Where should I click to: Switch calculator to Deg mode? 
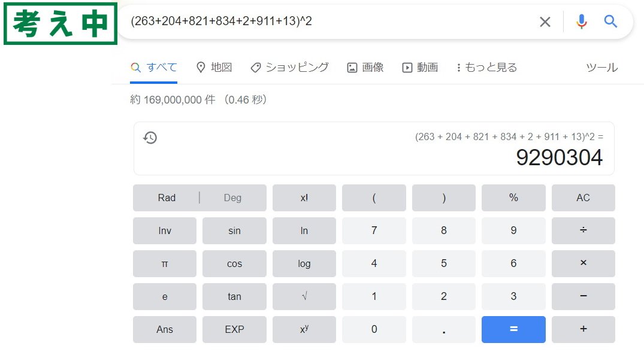point(232,198)
